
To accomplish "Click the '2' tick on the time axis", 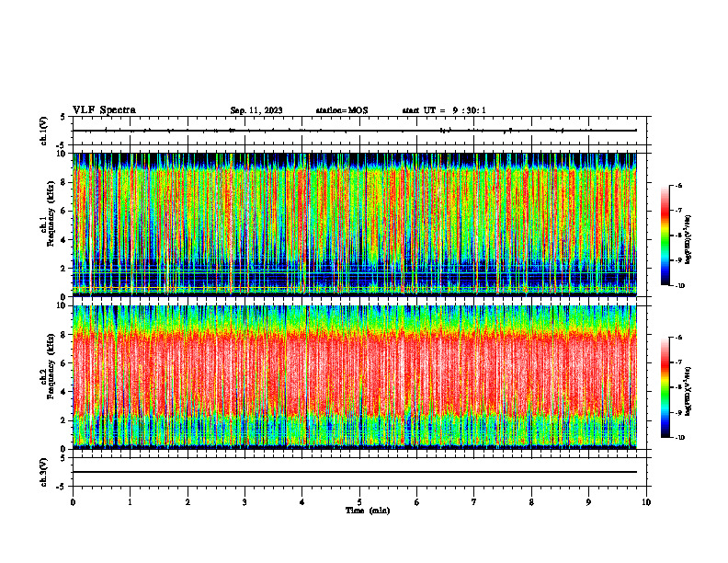I will [188, 502].
